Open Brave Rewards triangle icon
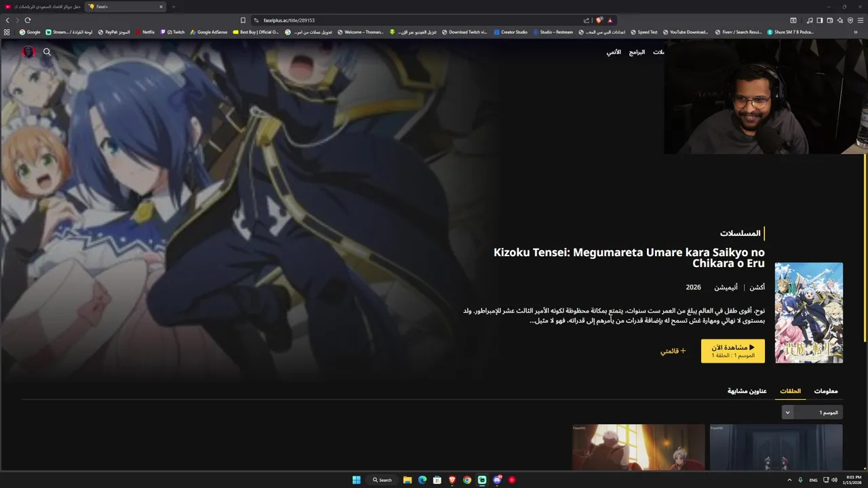This screenshot has height=488, width=868. coord(610,20)
